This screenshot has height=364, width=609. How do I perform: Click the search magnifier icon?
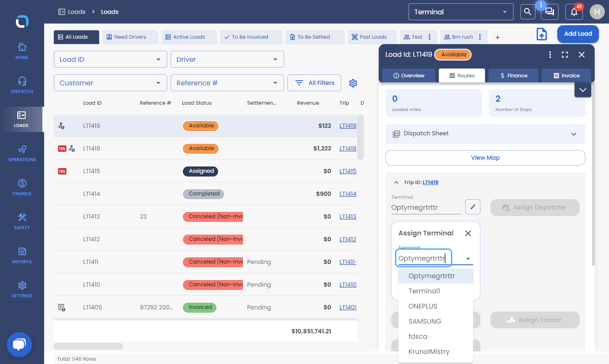tap(527, 12)
